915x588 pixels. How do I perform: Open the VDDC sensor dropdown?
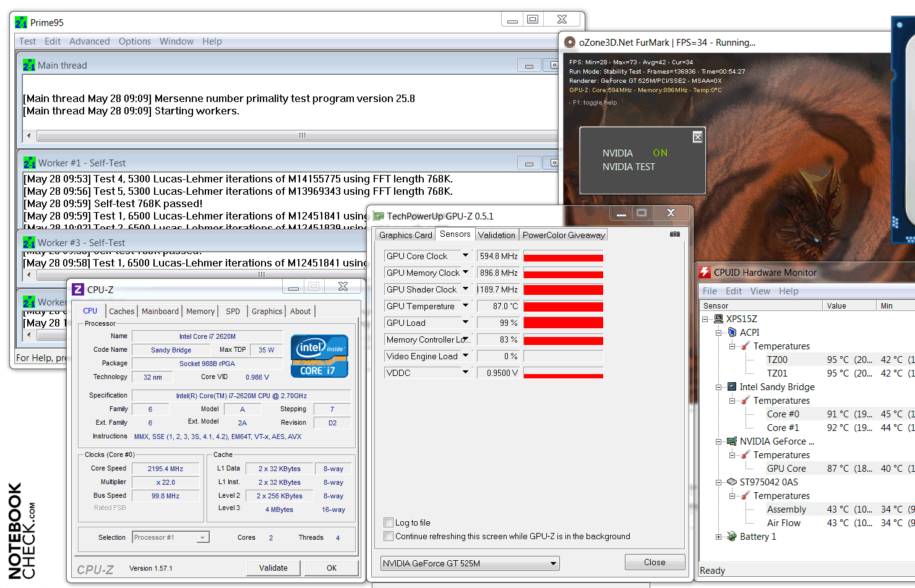click(x=465, y=372)
